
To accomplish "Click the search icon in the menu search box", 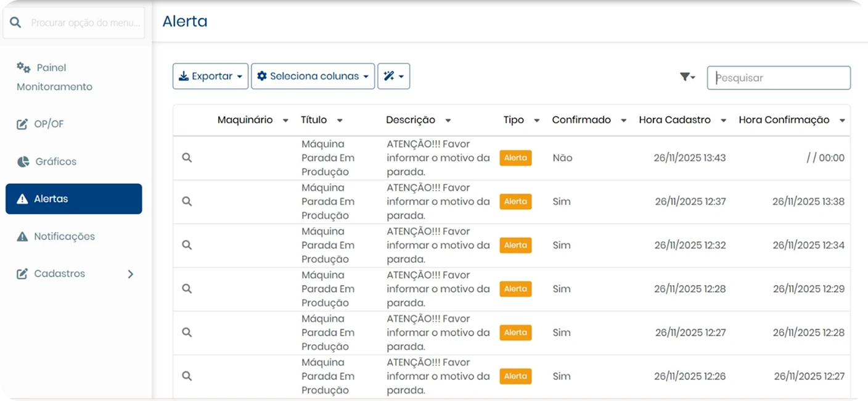I will [17, 23].
